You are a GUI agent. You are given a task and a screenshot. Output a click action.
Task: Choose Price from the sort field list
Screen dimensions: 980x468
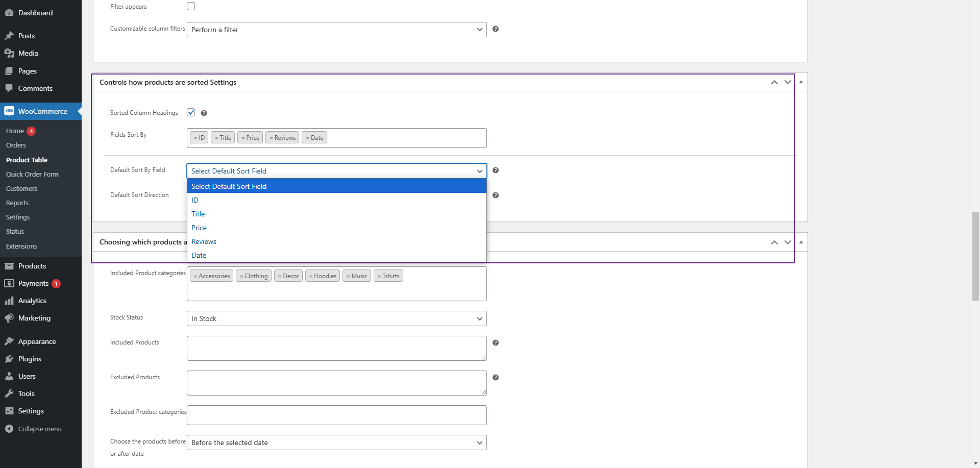(336, 228)
